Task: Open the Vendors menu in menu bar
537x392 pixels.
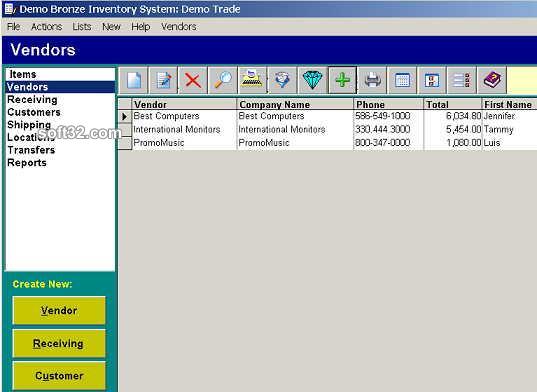Action: click(179, 27)
